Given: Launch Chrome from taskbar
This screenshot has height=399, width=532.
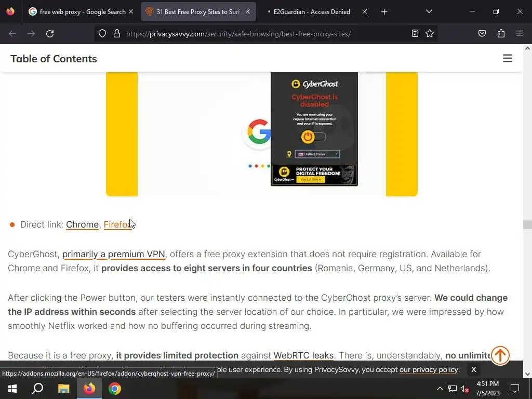Looking at the screenshot, I should 115,389.
